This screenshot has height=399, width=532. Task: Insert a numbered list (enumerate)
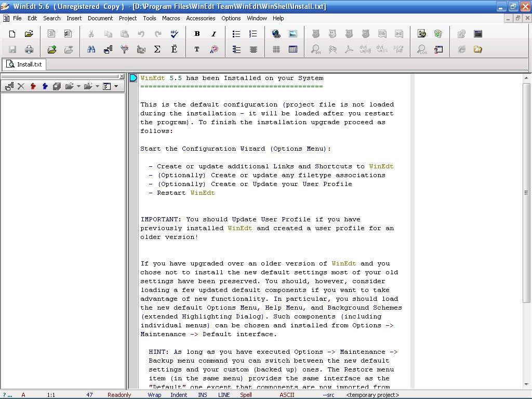(x=253, y=34)
